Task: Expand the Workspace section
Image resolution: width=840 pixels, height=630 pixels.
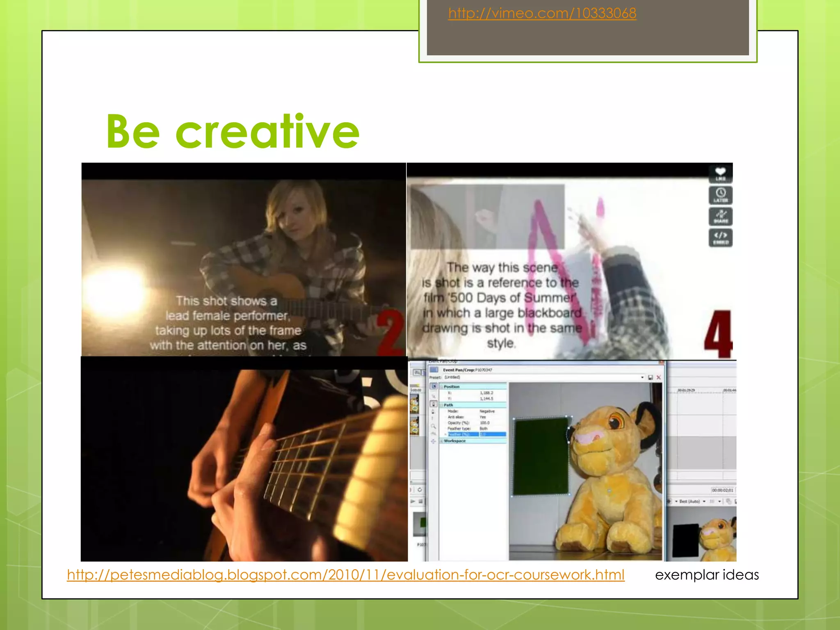Action: [442, 441]
